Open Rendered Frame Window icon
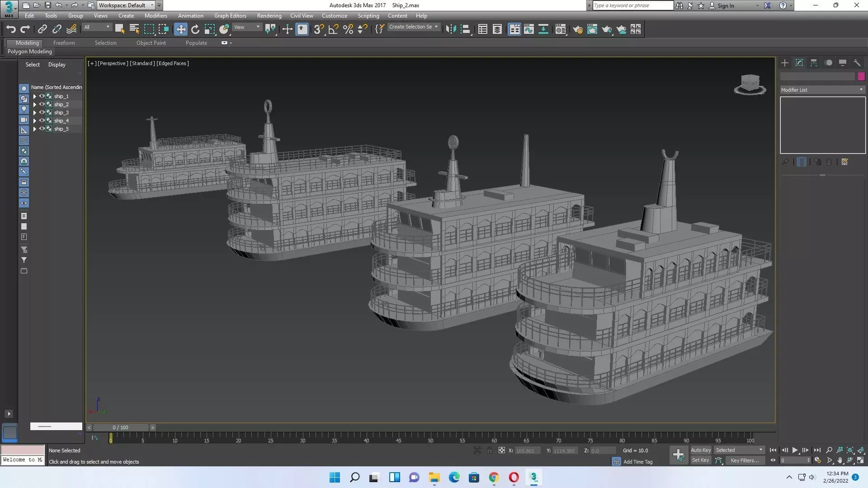The width and height of the screenshot is (868, 488). point(592,29)
